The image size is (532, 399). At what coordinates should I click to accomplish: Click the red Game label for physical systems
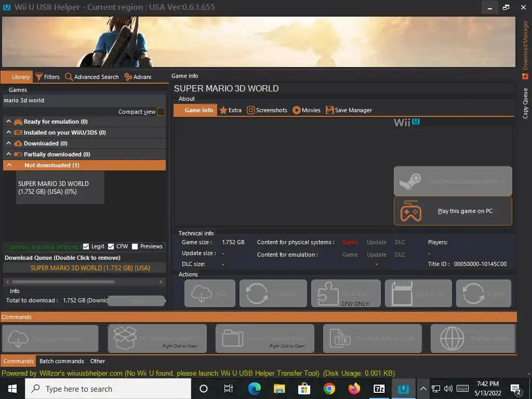(x=350, y=242)
